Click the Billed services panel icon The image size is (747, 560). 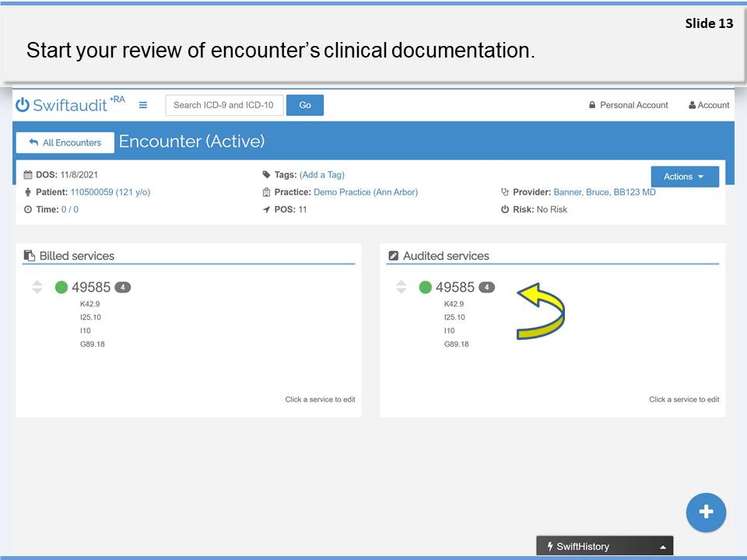[x=30, y=256]
